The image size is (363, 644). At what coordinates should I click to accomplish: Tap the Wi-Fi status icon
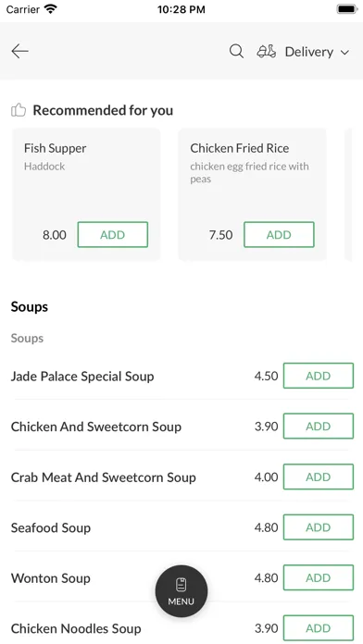click(51, 9)
